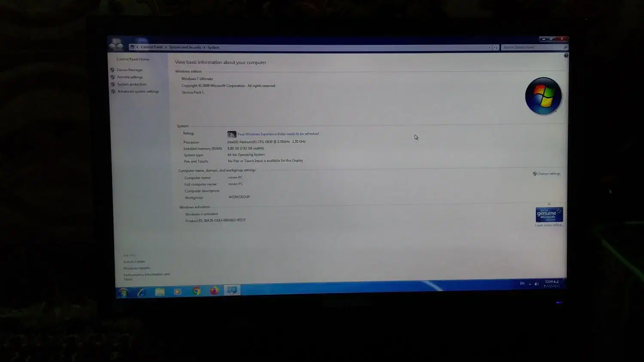This screenshot has height=362, width=644.
Task: Open the Start menu orb
Action: (124, 293)
